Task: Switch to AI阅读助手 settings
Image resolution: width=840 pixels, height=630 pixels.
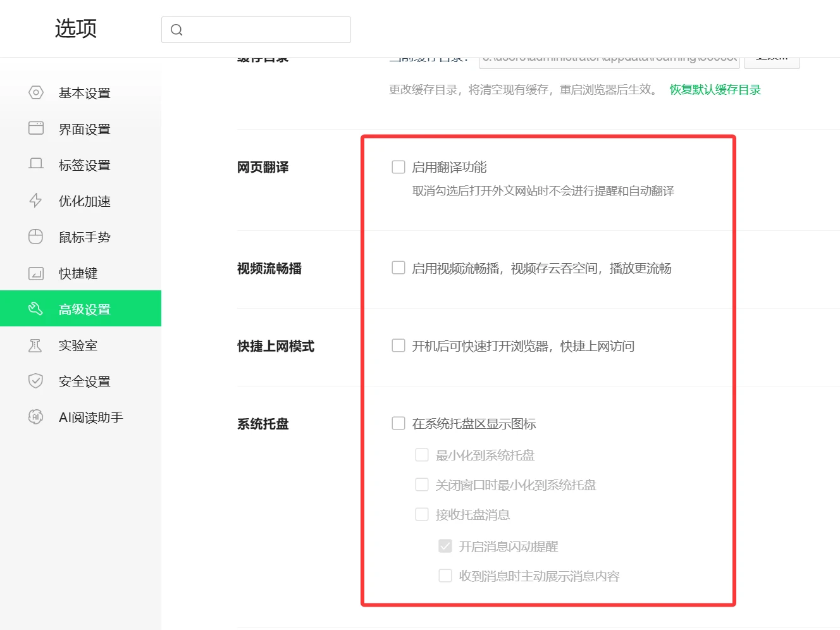Action: (x=90, y=417)
